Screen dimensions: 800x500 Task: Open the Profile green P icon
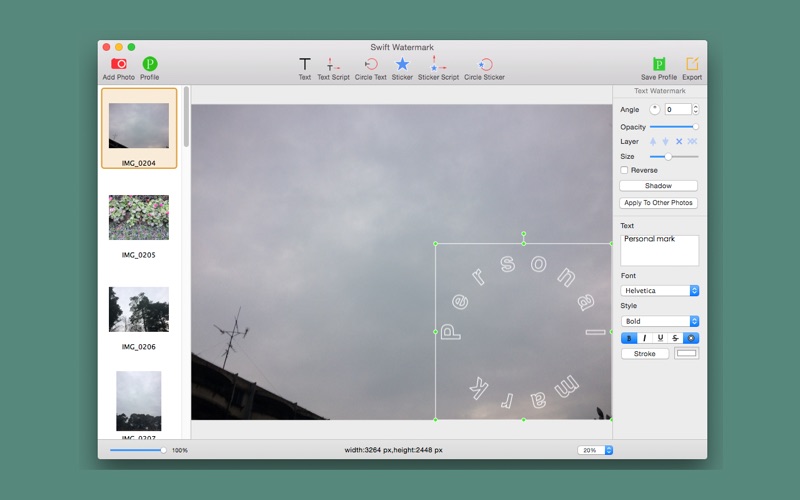(x=149, y=64)
